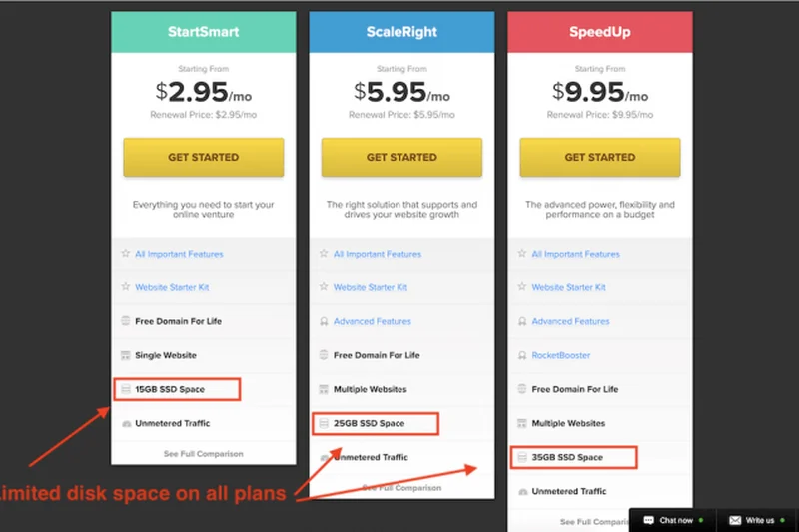Screen dimensions: 799x532
Task: Click the disk icon beside 25GB SSD Space
Action: coord(324,423)
